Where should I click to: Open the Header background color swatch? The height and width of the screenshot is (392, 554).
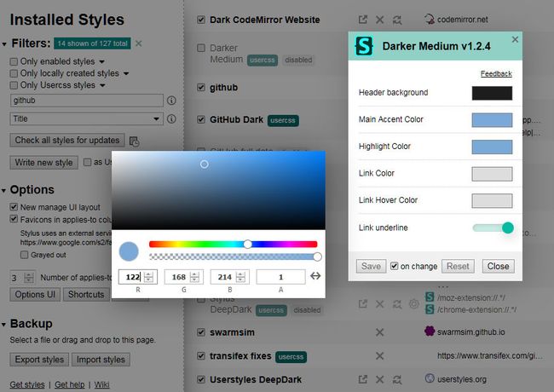492,93
